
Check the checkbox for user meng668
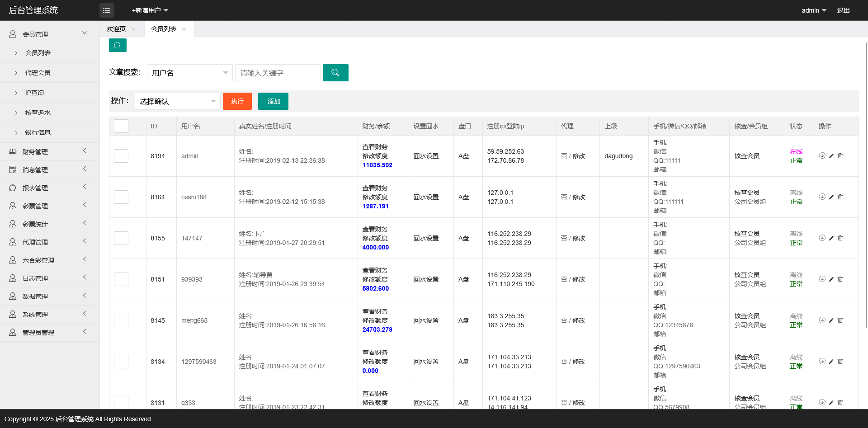pyautogui.click(x=121, y=320)
